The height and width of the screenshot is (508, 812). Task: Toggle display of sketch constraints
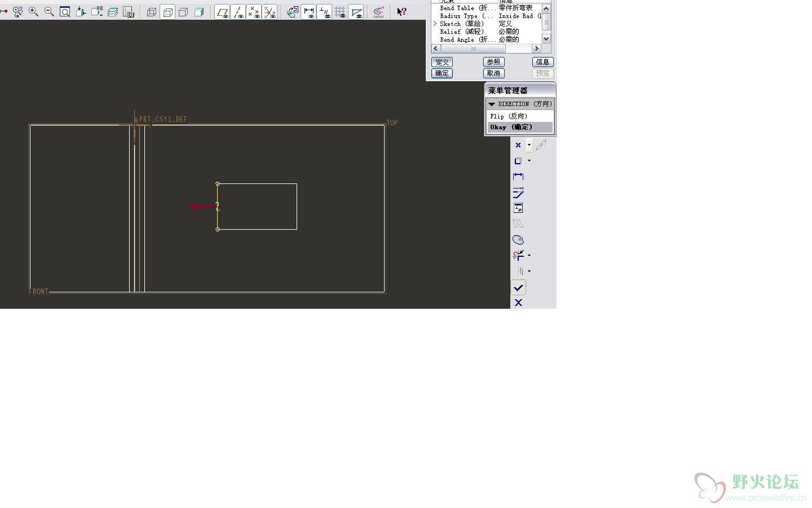(x=324, y=12)
